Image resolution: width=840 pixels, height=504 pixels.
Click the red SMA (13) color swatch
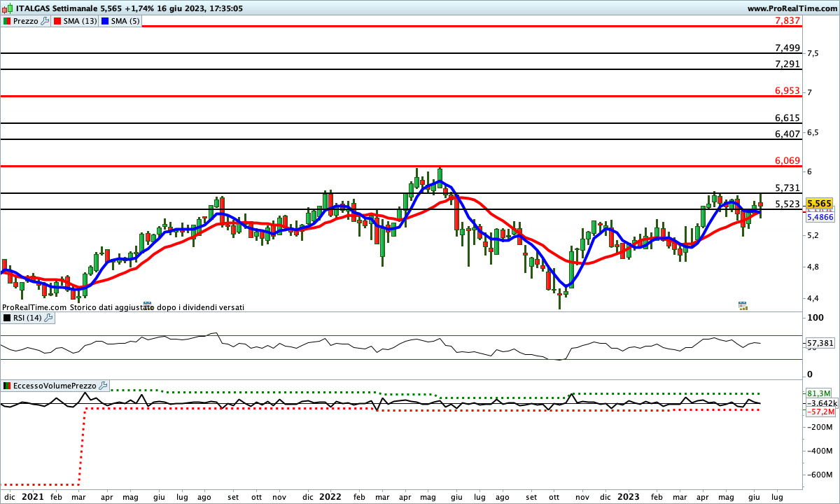(x=57, y=21)
